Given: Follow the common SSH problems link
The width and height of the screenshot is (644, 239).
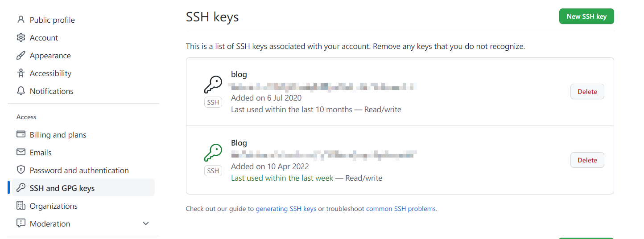Looking at the screenshot, I should [x=401, y=209].
